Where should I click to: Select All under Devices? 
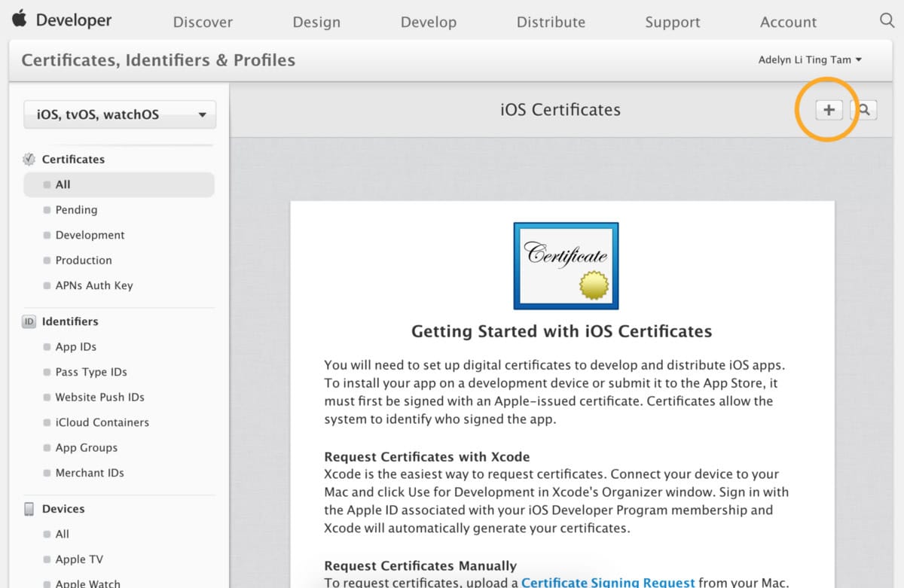[62, 534]
